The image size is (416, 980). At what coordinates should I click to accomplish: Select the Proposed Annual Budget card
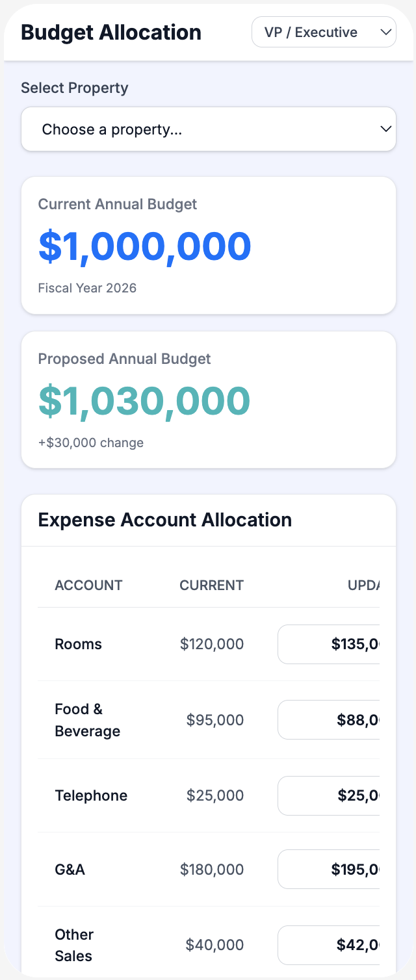(208, 400)
